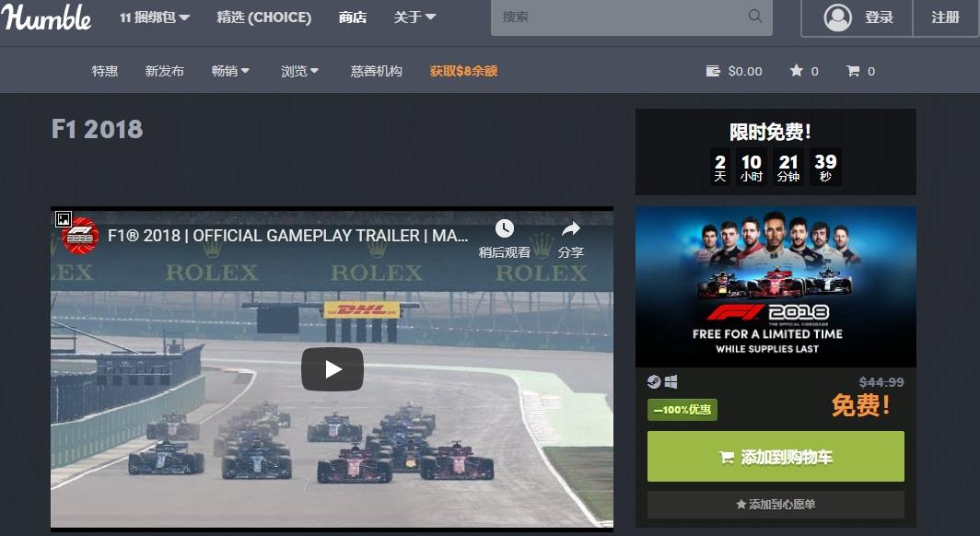Click the Steam platform icon
Screen dimensions: 980x536
click(654, 381)
